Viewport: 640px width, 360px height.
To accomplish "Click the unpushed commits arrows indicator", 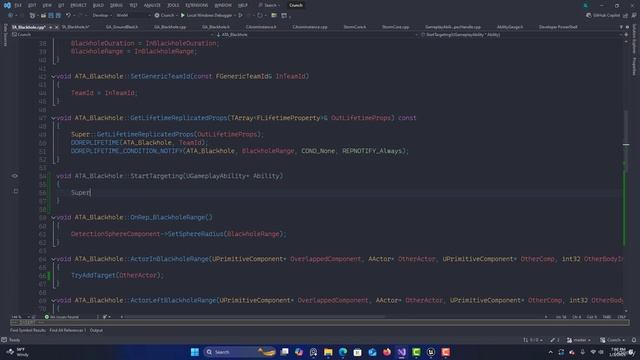I will [533, 340].
